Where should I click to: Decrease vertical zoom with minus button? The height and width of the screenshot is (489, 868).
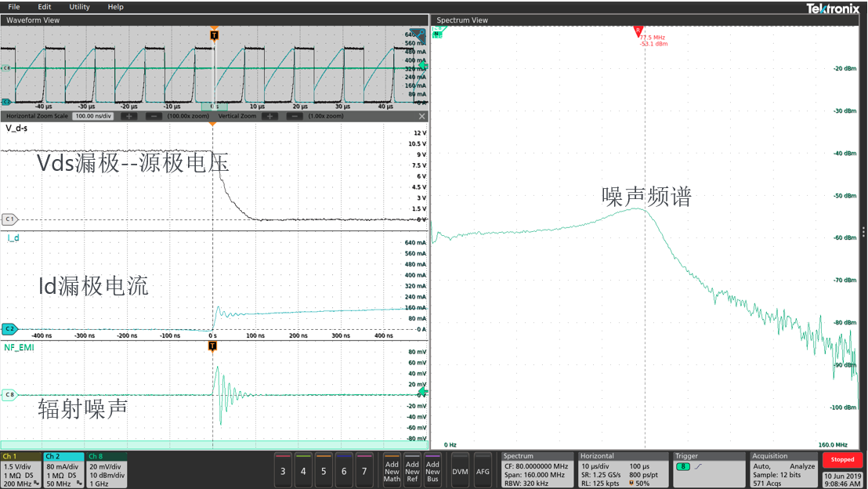[295, 116]
